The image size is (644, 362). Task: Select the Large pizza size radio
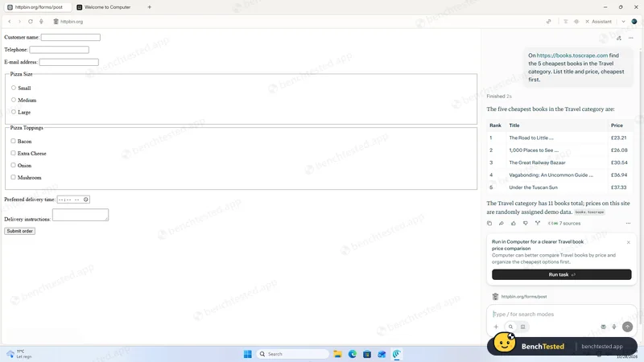point(14,112)
